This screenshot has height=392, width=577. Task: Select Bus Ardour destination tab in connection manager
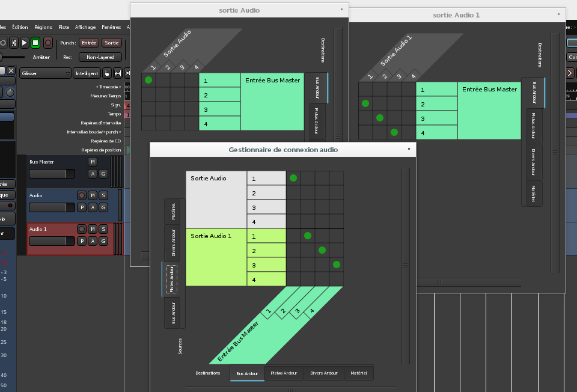[247, 373]
